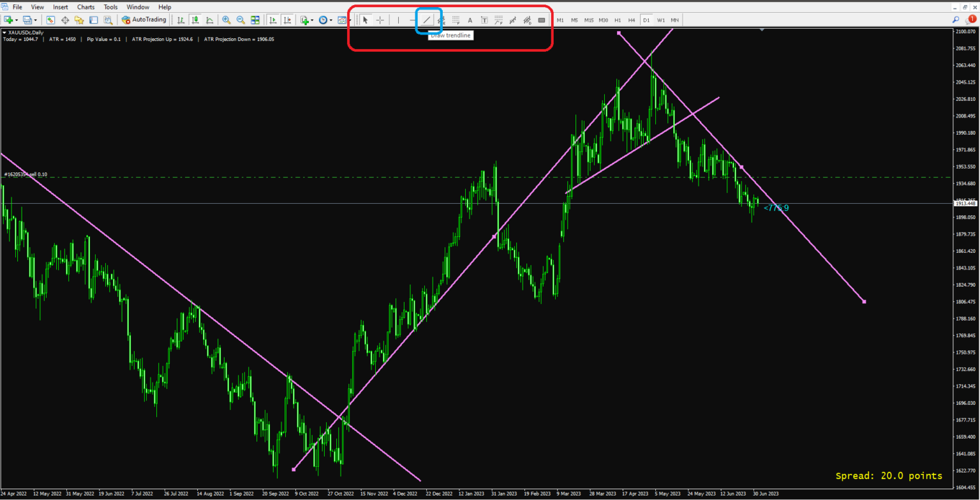Switch timeframe to H4

632,20
